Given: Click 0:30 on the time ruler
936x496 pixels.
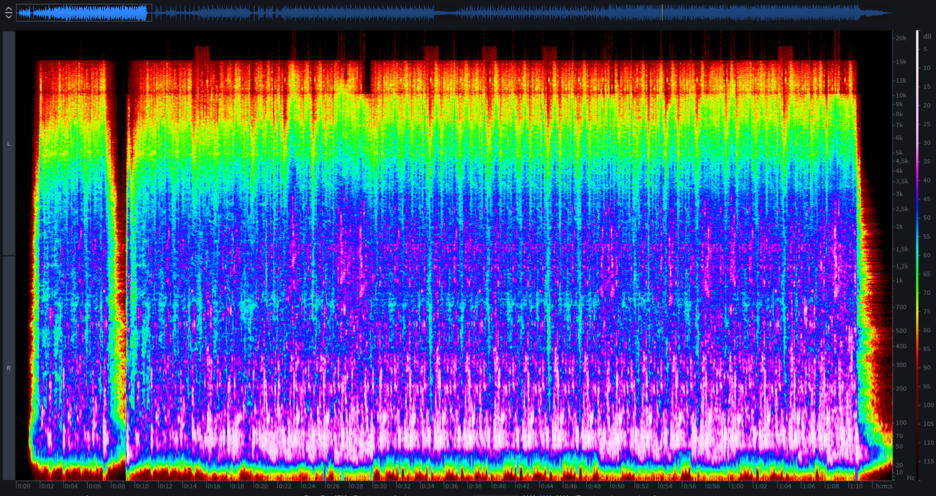Looking at the screenshot, I should [380, 487].
